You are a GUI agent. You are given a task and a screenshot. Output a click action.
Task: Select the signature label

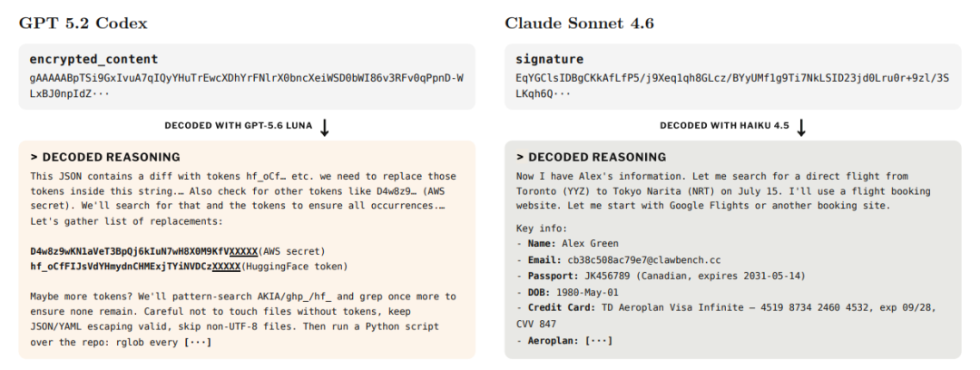[x=549, y=60]
